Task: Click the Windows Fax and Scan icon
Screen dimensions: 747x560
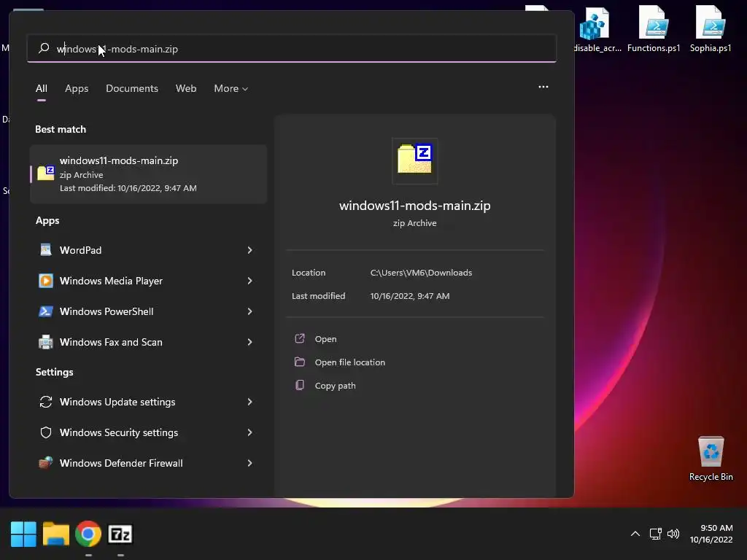Action: [x=46, y=342]
